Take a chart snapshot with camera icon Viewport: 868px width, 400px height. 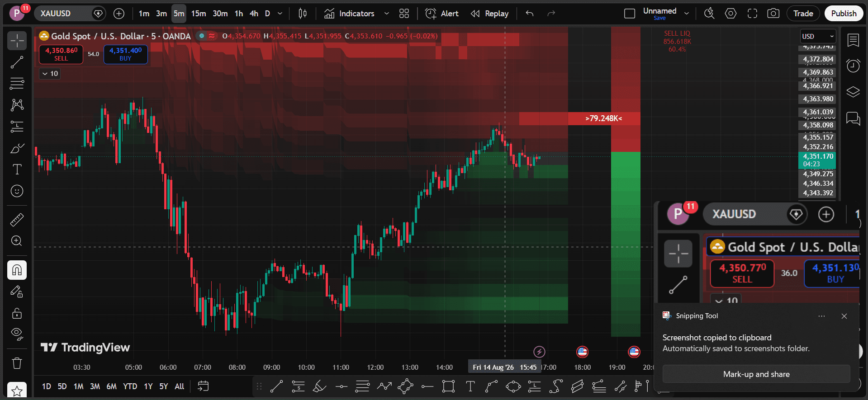coord(773,14)
